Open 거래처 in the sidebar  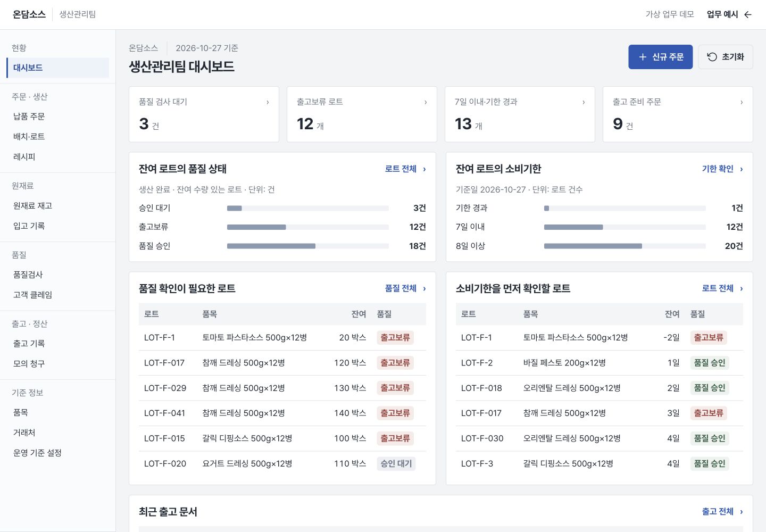pyautogui.click(x=57, y=433)
